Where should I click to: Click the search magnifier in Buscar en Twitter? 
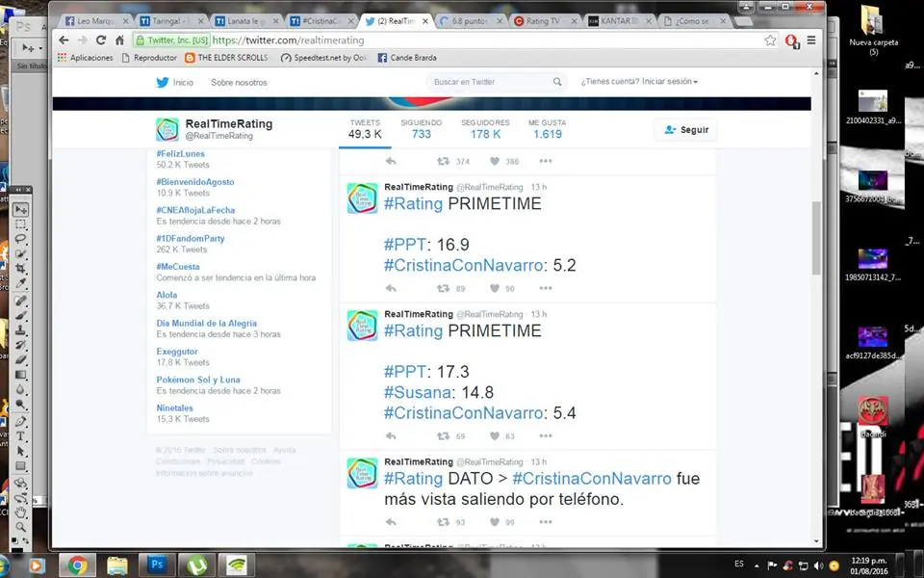coord(557,82)
